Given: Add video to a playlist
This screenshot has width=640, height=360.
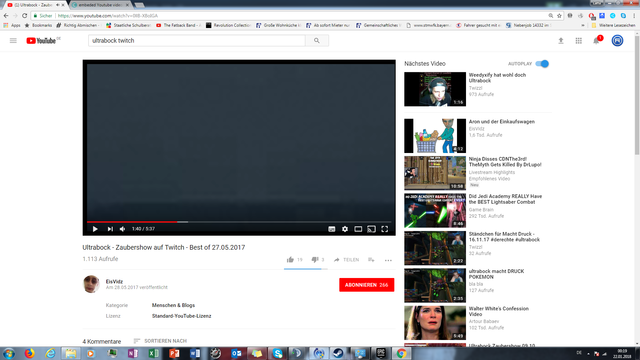Looking at the screenshot, I should (x=371, y=260).
